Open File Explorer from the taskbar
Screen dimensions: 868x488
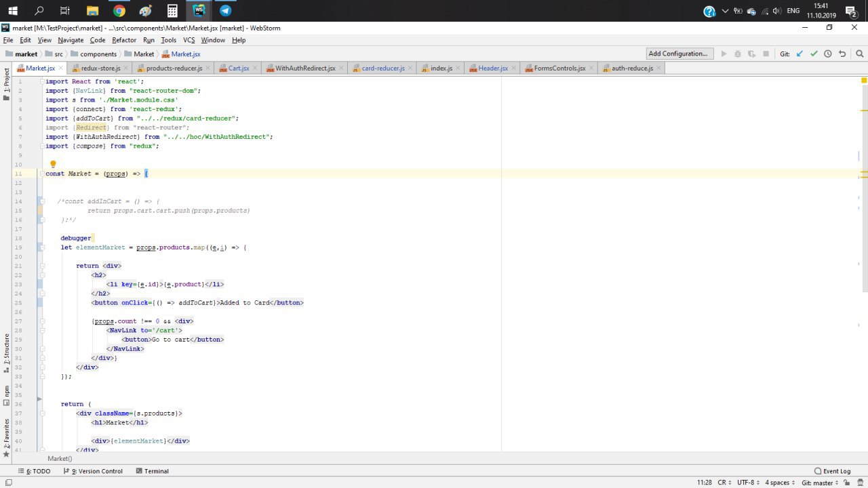(x=93, y=11)
